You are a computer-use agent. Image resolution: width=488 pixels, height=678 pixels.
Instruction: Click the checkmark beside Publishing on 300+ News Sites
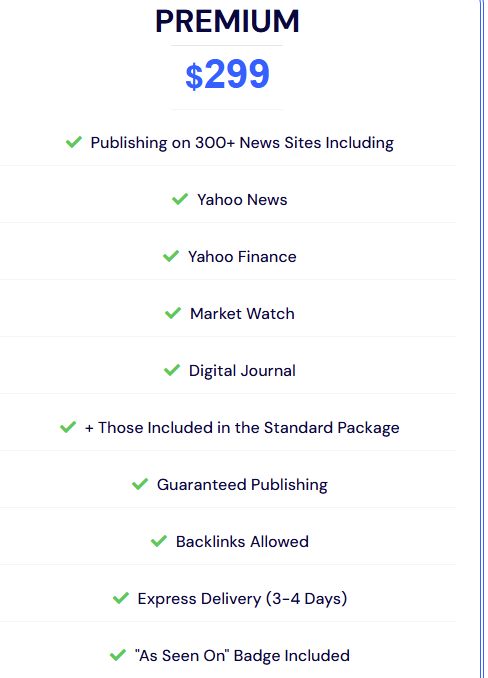pyautogui.click(x=74, y=142)
